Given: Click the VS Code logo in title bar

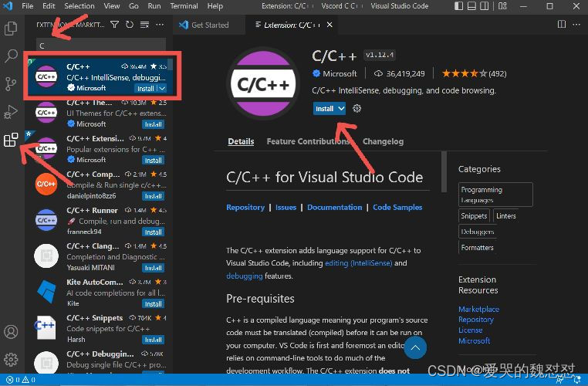Looking at the screenshot, I should tap(8, 6).
